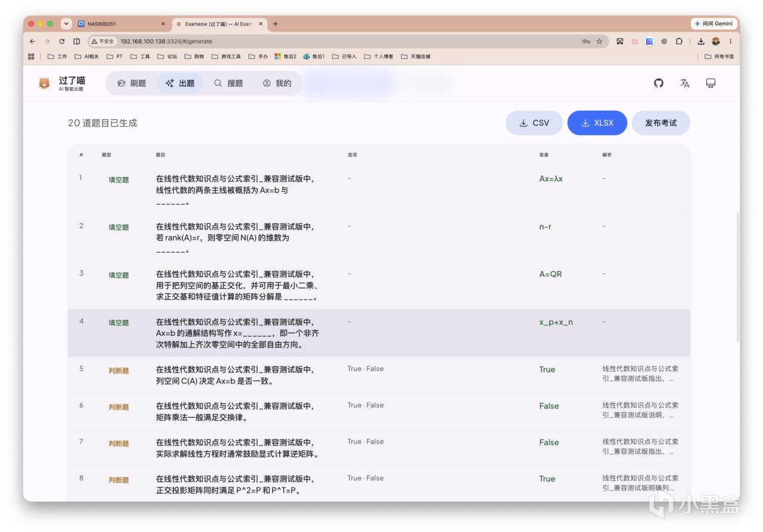The image size is (763, 532).
Task: Close the NAS90B051 tab
Action: click(163, 24)
